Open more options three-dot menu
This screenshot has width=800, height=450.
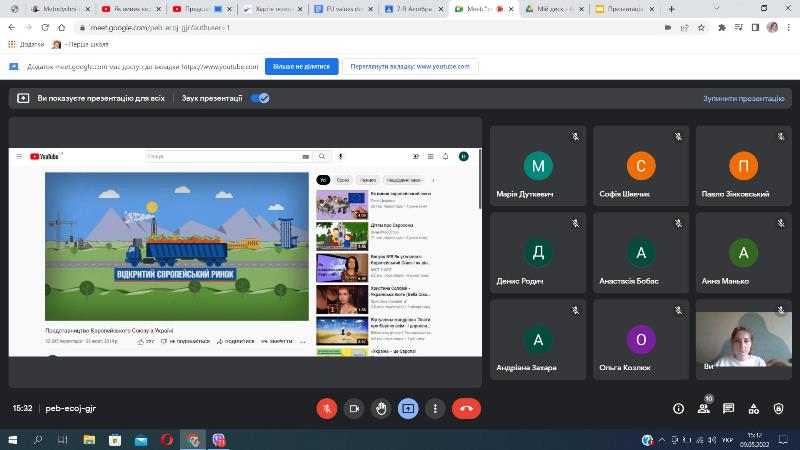tap(435, 408)
